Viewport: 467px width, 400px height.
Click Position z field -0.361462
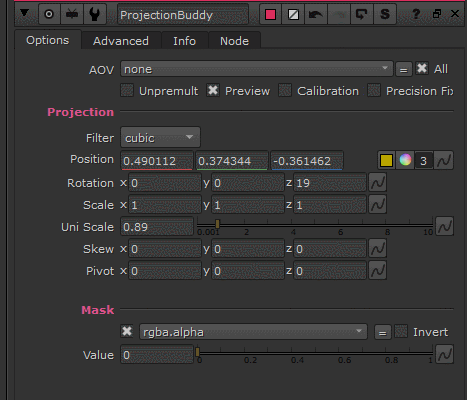tap(307, 161)
